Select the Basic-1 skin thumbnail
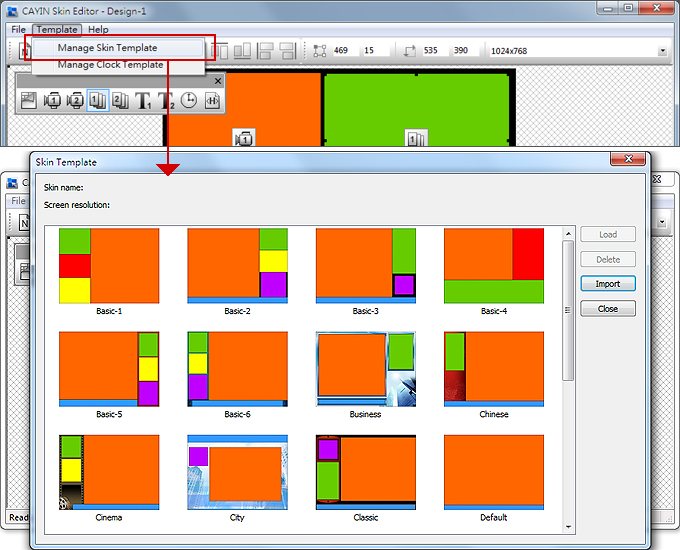 109,266
